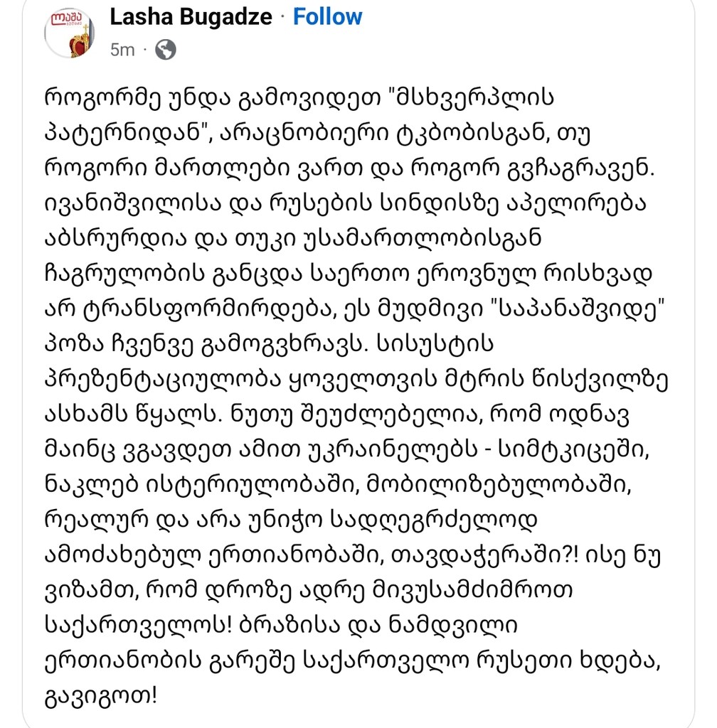Screen dimensions: 717x728
Task: Select the word პატერნიდან in the post
Action: click(128, 134)
